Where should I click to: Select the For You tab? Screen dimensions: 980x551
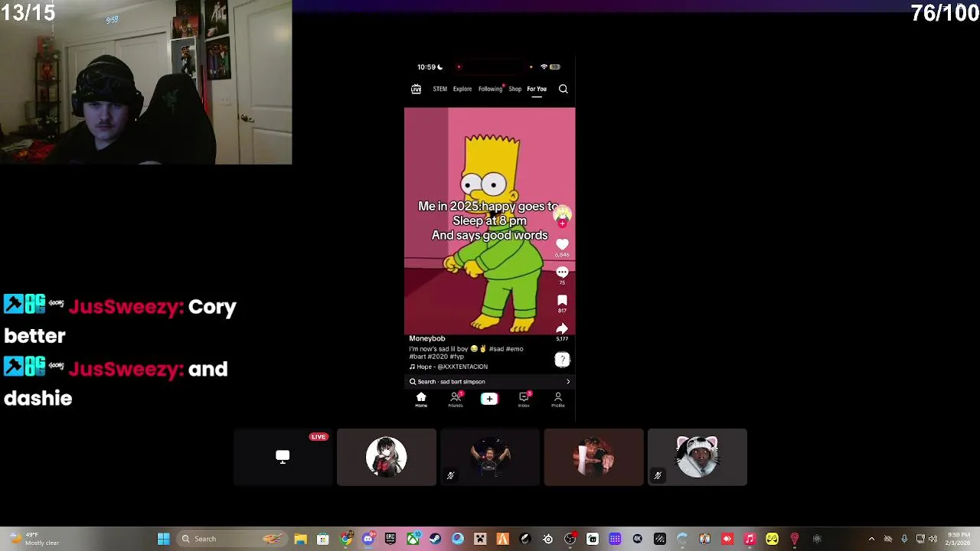tap(536, 89)
